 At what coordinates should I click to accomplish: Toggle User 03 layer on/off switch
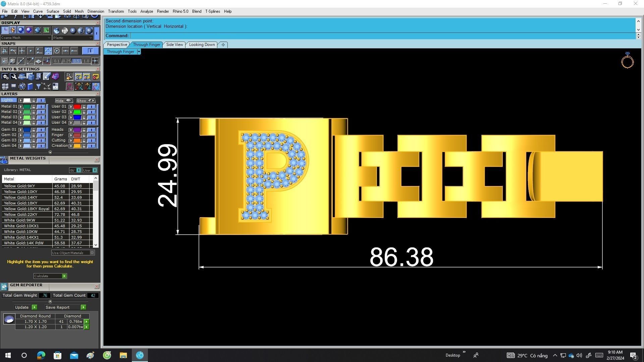pos(91,117)
